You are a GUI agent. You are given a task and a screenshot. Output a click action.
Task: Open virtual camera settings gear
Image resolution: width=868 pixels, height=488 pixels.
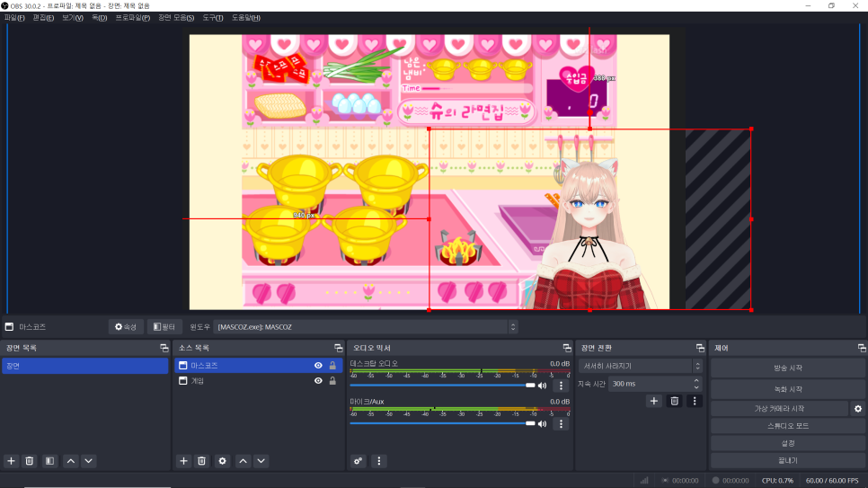point(858,409)
